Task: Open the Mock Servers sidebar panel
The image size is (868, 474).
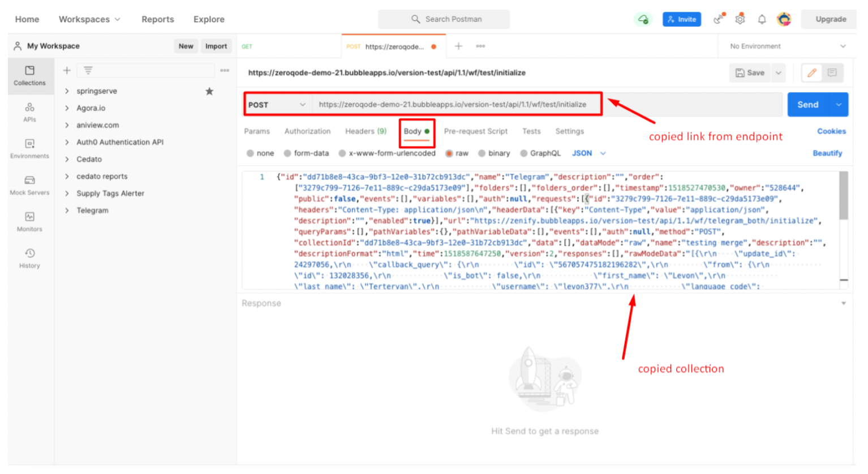Action: (x=29, y=185)
